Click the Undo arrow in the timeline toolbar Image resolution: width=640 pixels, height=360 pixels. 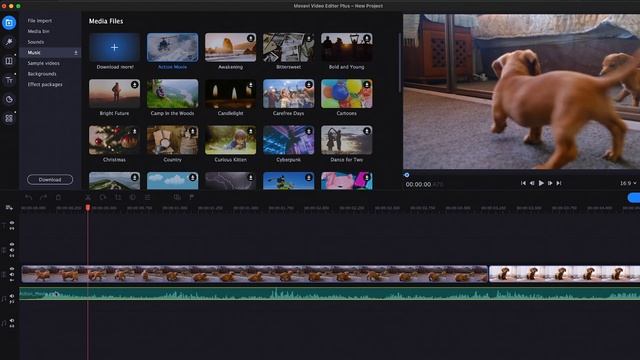29,198
